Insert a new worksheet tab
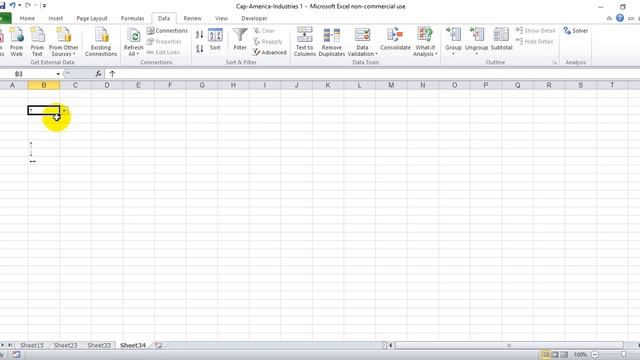Screen dimensions: 640x360 158,345
